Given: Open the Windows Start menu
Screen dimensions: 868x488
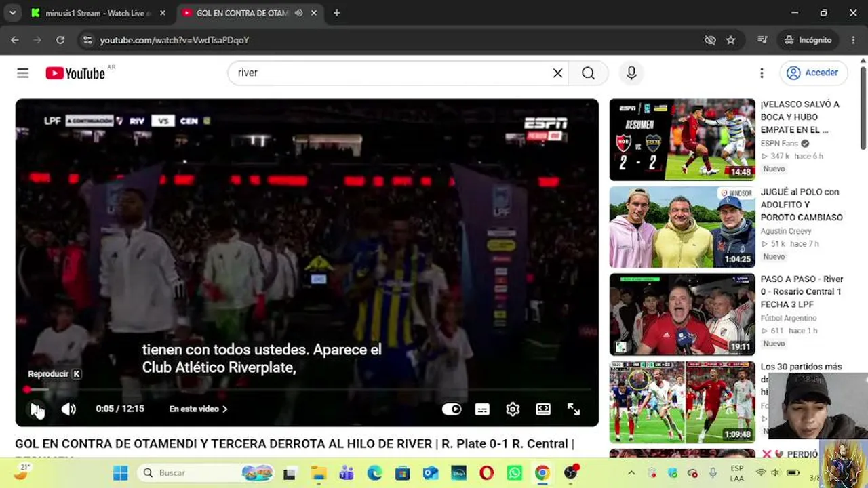Looking at the screenshot, I should tap(120, 473).
